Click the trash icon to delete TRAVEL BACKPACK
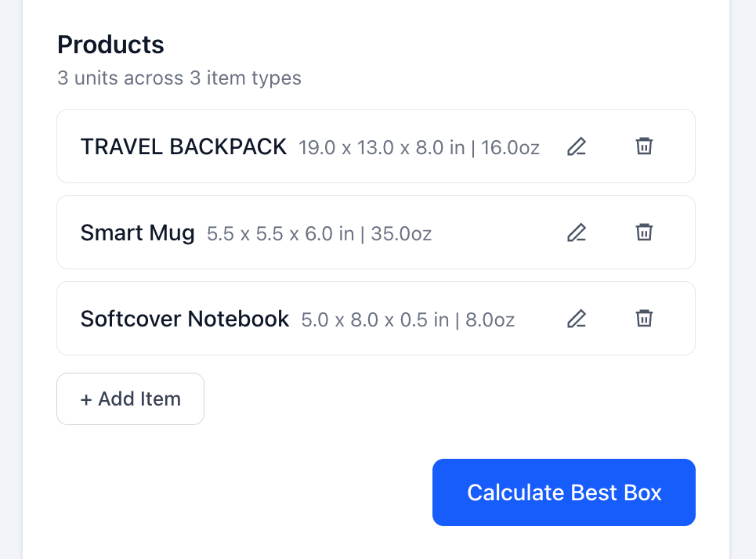 click(x=644, y=146)
